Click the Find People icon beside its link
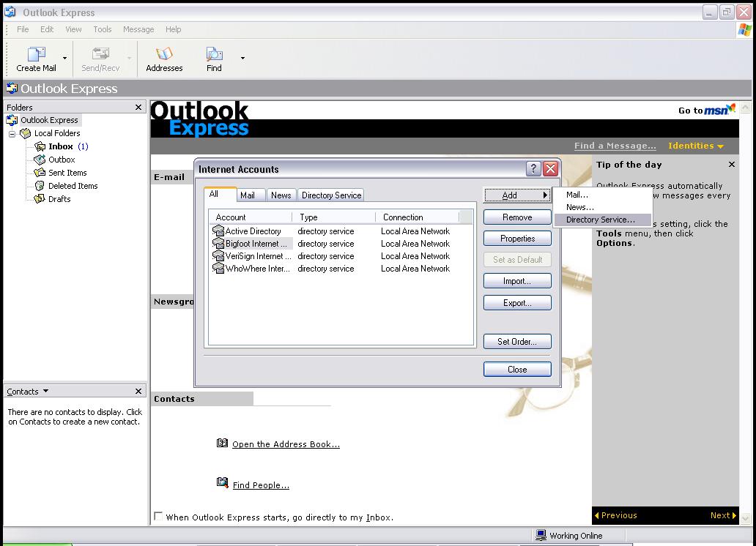 click(222, 482)
